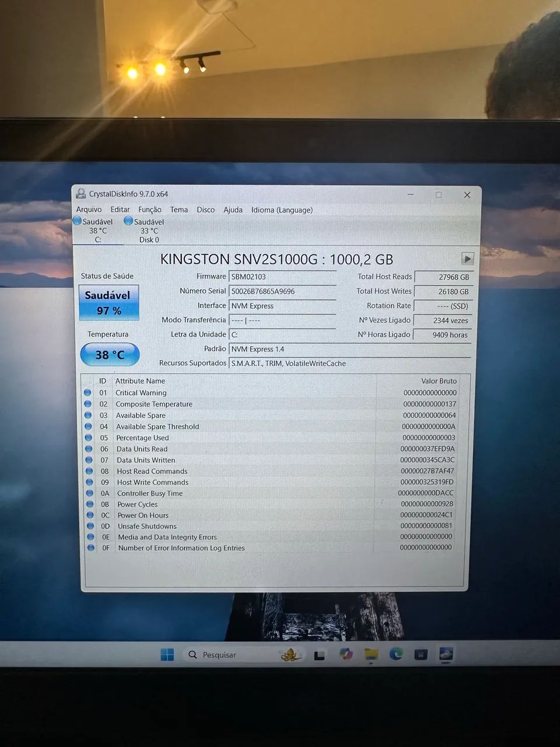
Task: Click the Recursos Suportados field
Action: click(350, 363)
